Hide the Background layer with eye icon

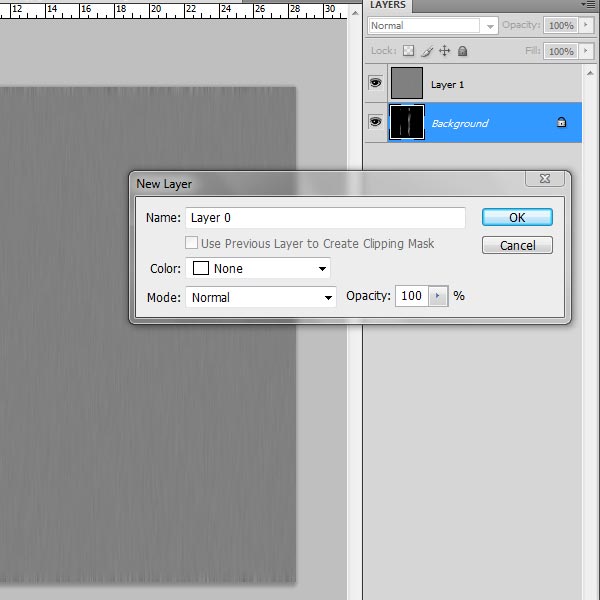[x=375, y=122]
